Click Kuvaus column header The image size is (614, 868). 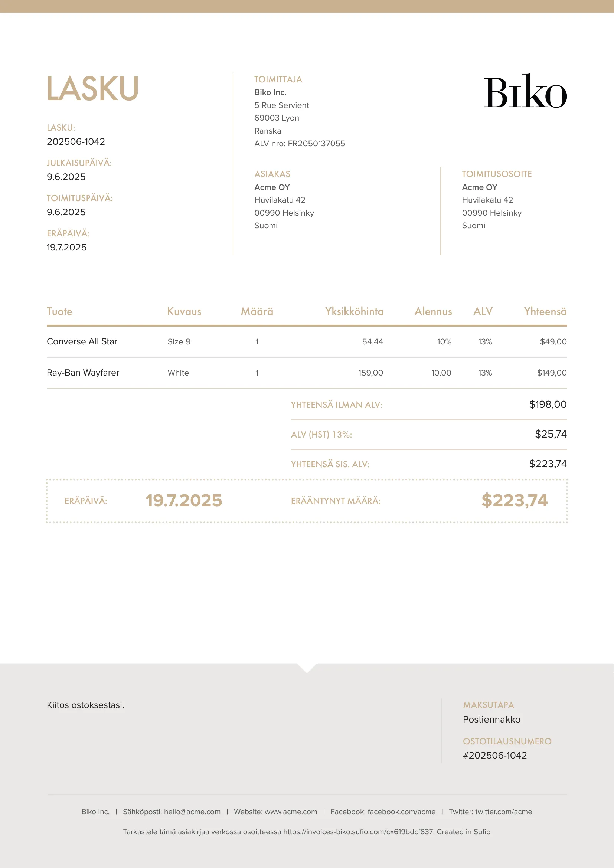click(x=184, y=311)
